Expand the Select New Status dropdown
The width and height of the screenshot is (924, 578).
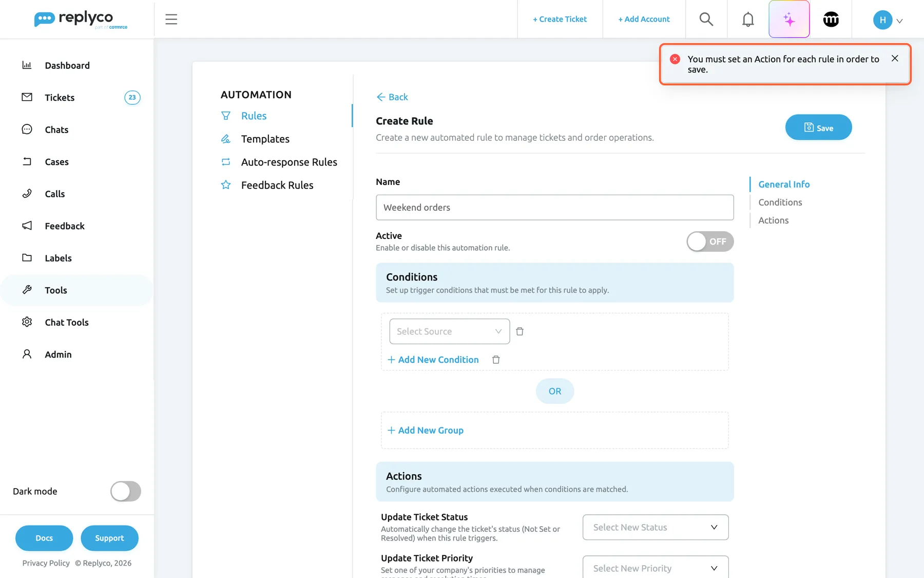click(x=656, y=527)
